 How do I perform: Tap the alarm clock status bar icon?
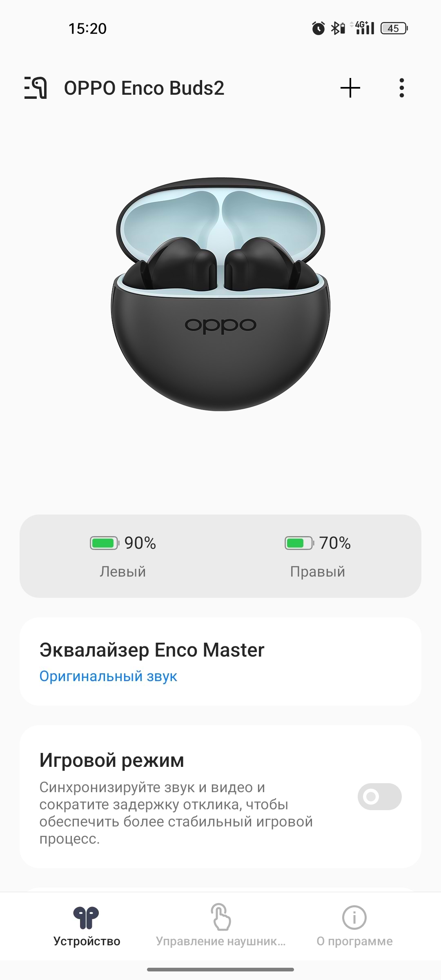coord(318,28)
